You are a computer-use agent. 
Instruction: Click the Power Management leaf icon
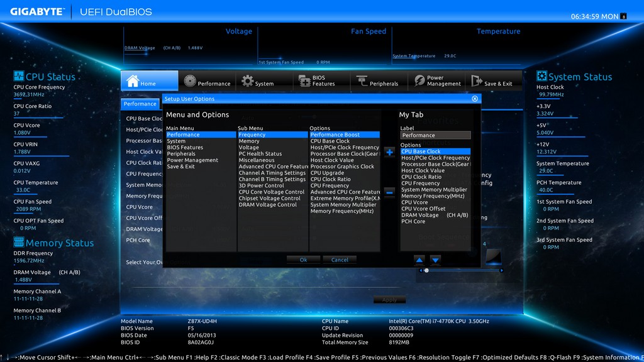coord(419,81)
